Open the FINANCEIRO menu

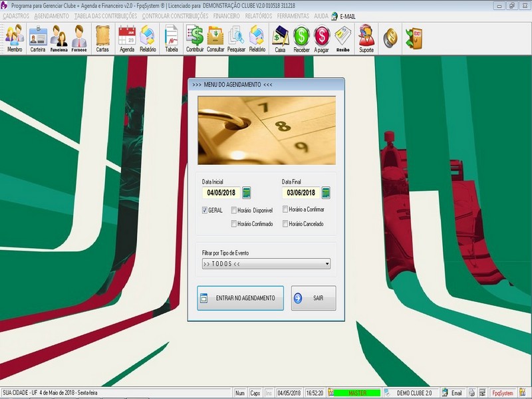pyautogui.click(x=227, y=15)
